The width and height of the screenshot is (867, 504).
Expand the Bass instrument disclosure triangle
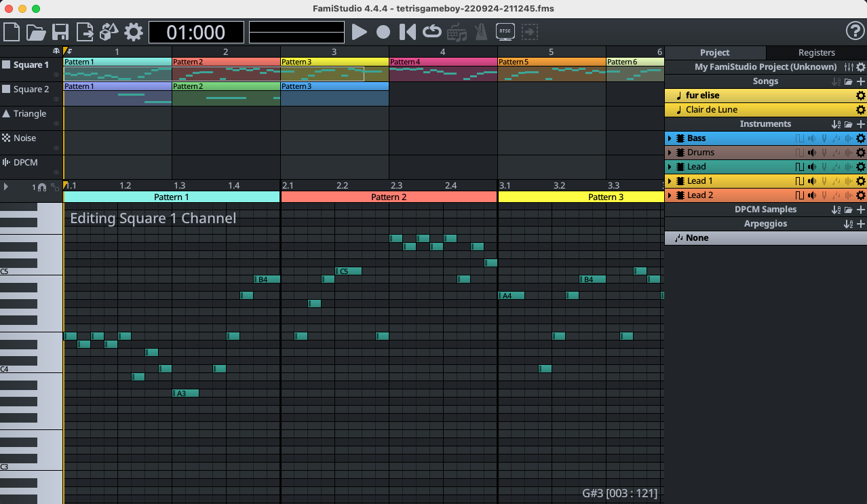click(x=669, y=138)
